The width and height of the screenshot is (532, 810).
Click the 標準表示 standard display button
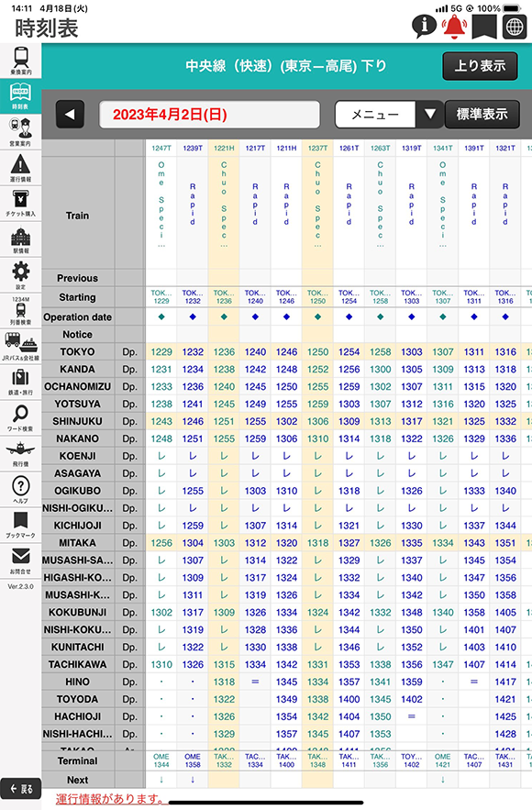pos(482,114)
